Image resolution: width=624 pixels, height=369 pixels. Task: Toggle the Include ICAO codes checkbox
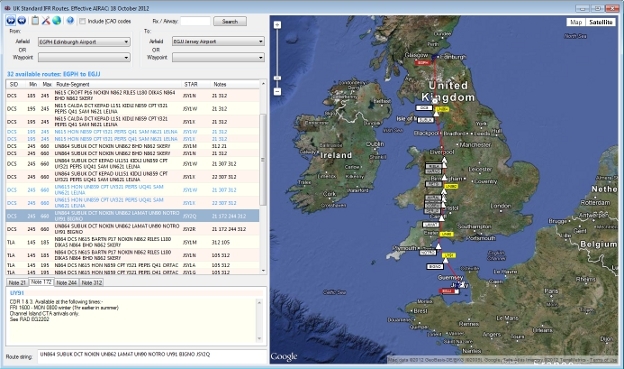(x=82, y=21)
